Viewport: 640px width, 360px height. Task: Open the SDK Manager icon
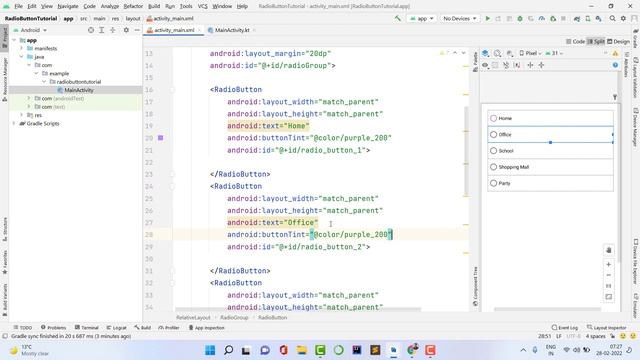click(598, 18)
